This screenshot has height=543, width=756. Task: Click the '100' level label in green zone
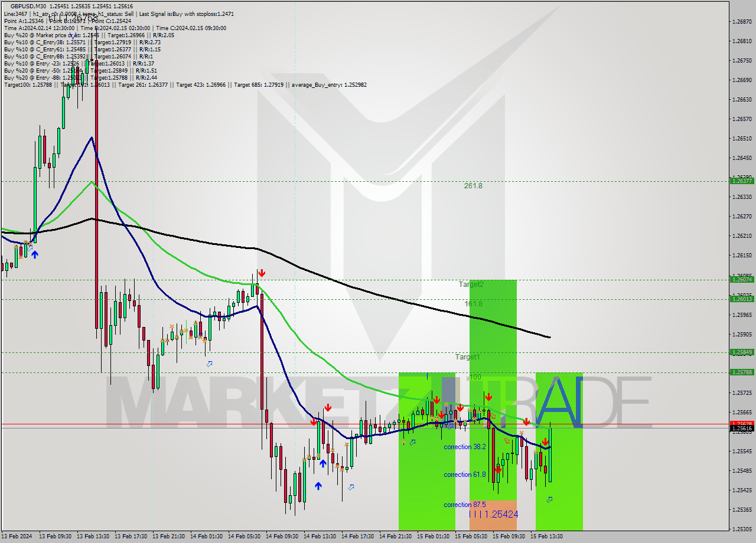point(475,377)
